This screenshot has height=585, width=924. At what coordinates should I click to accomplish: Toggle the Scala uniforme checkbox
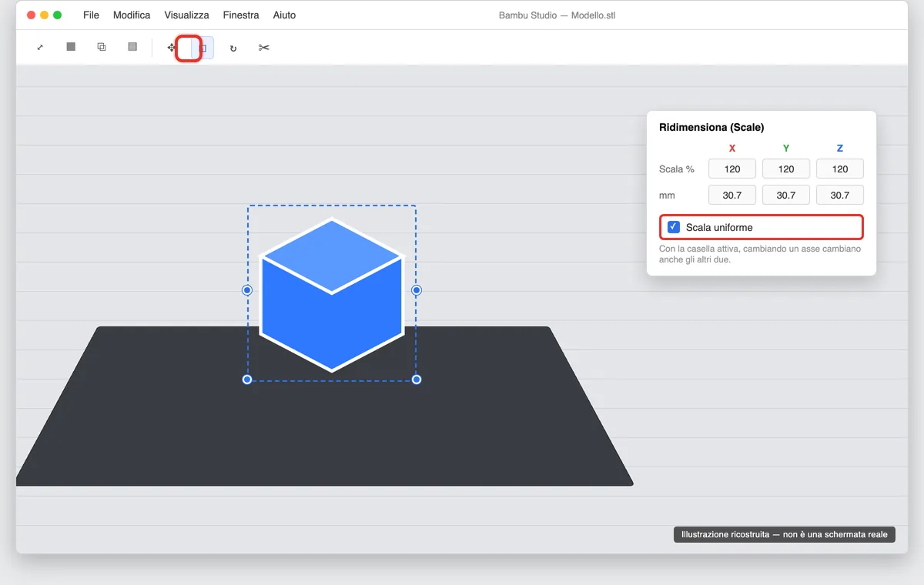tap(674, 227)
